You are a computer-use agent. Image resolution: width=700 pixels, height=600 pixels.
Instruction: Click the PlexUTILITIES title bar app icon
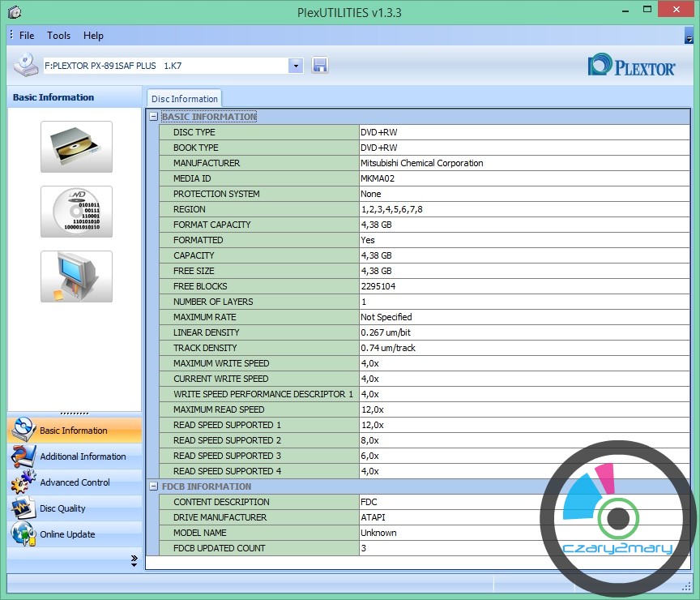point(14,12)
